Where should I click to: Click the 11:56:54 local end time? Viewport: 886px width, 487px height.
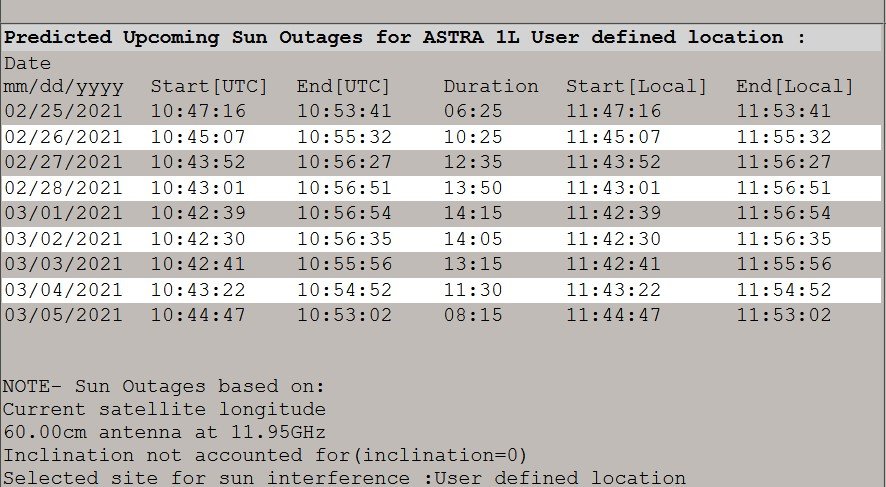[783, 213]
